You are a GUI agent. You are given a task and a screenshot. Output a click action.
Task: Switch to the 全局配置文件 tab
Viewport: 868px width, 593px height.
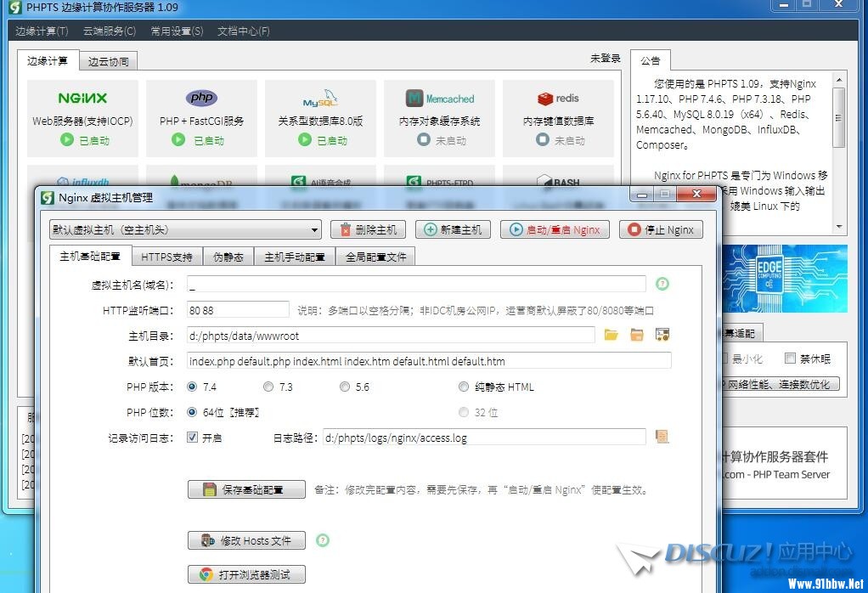tap(375, 257)
